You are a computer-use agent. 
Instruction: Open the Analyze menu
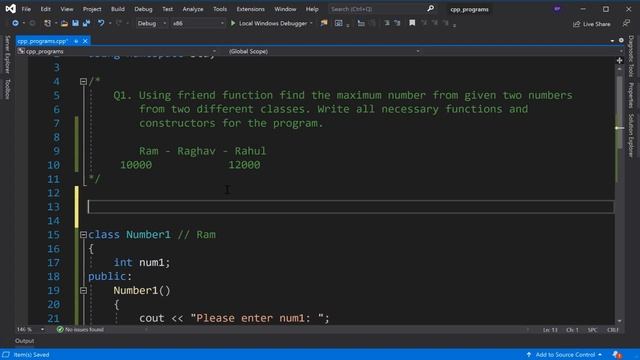[x=193, y=9]
